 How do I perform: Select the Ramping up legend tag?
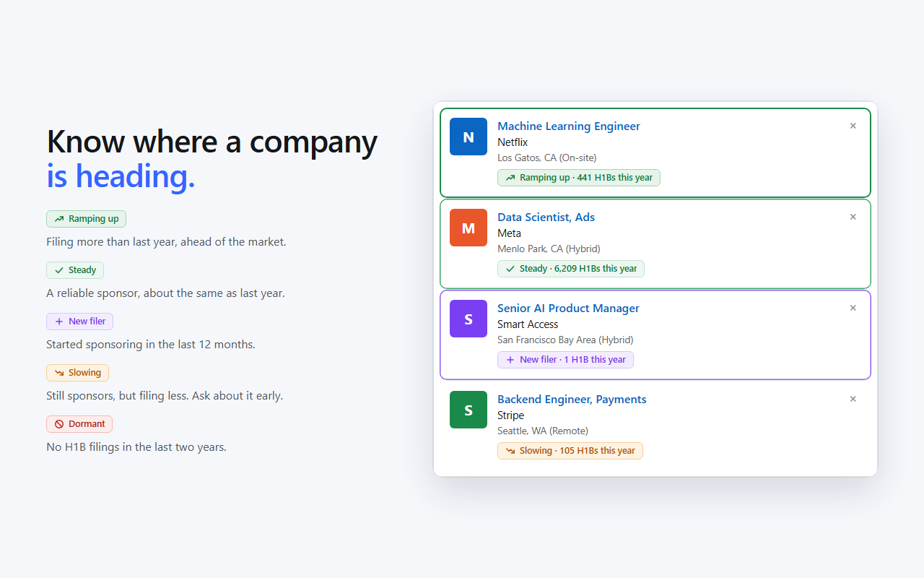click(x=87, y=219)
